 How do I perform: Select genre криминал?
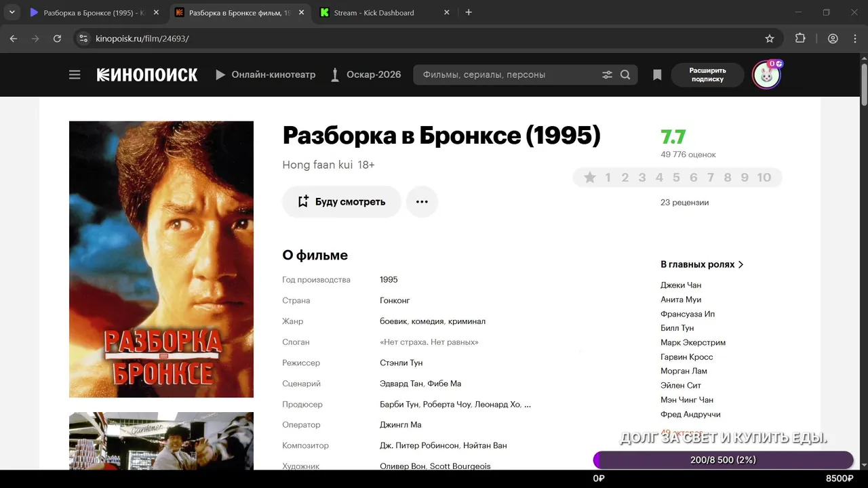point(467,321)
